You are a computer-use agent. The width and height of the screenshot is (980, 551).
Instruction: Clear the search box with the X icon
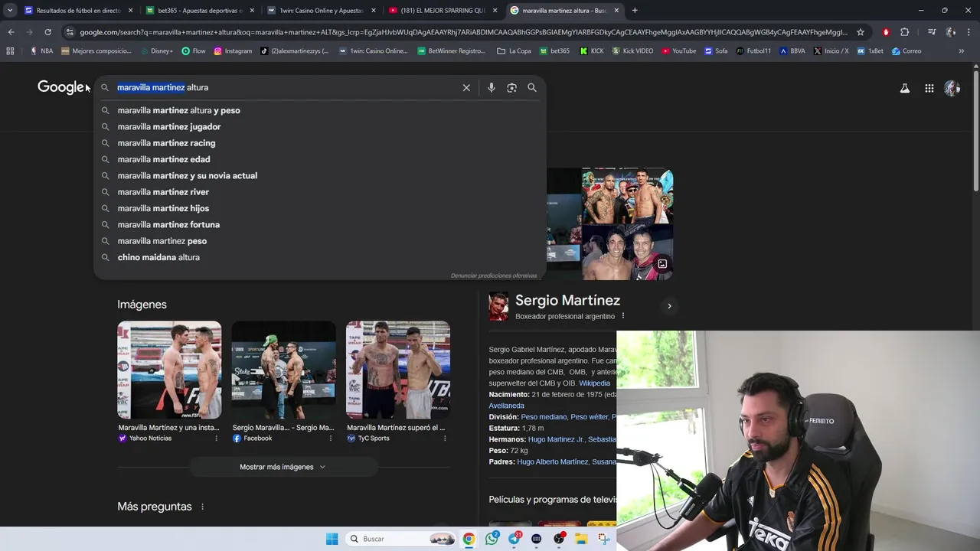click(x=466, y=88)
